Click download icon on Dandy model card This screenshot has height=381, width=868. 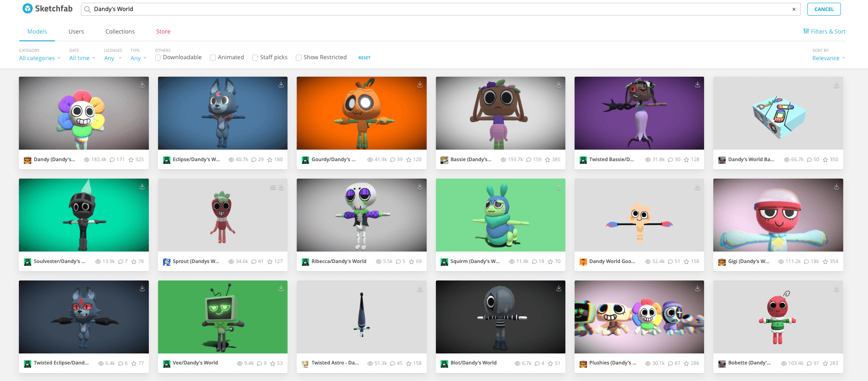coord(142,84)
